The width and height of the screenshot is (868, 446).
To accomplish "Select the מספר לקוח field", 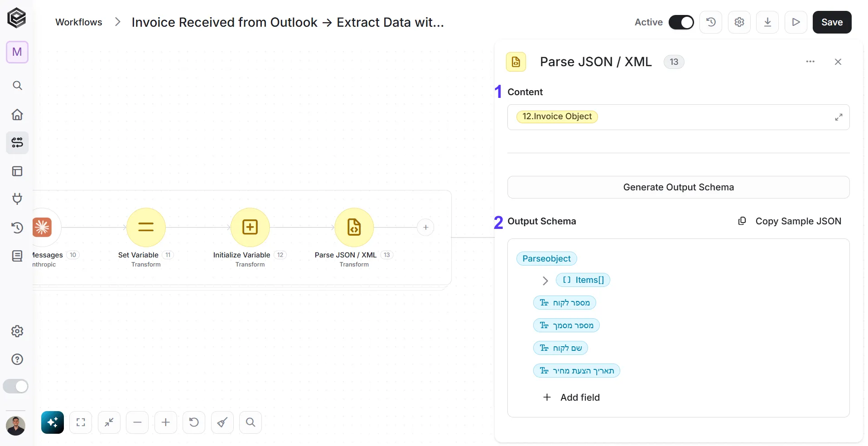I will [564, 303].
